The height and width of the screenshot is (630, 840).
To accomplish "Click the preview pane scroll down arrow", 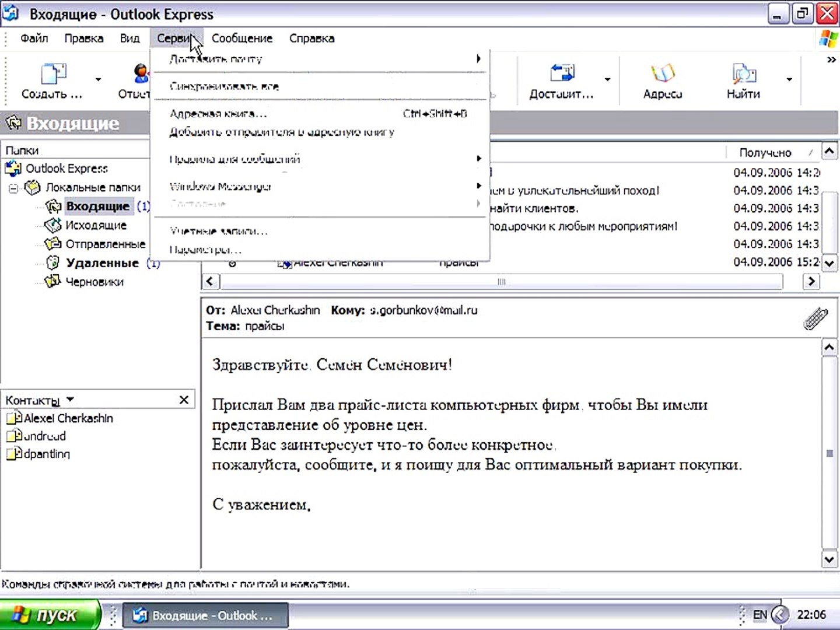I will coord(829,559).
